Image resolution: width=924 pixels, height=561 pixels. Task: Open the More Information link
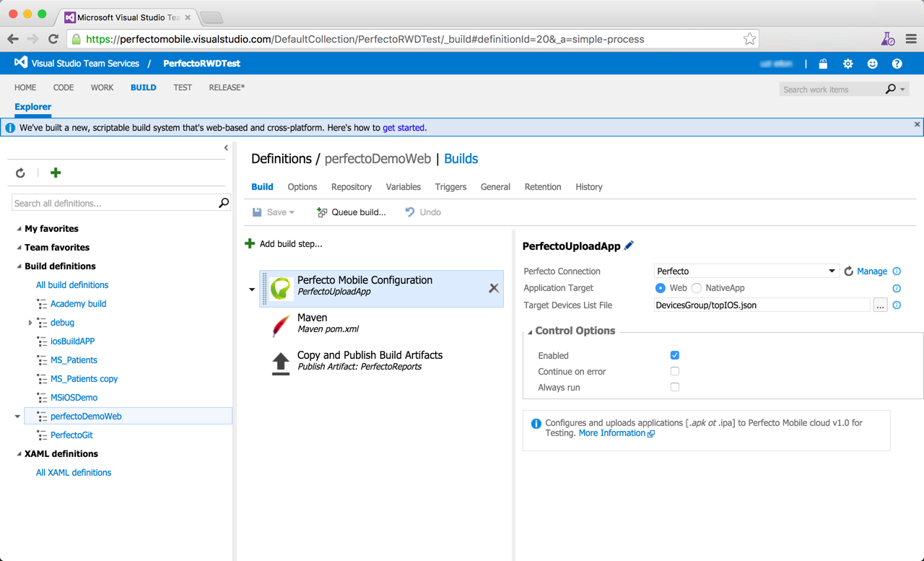coord(616,433)
